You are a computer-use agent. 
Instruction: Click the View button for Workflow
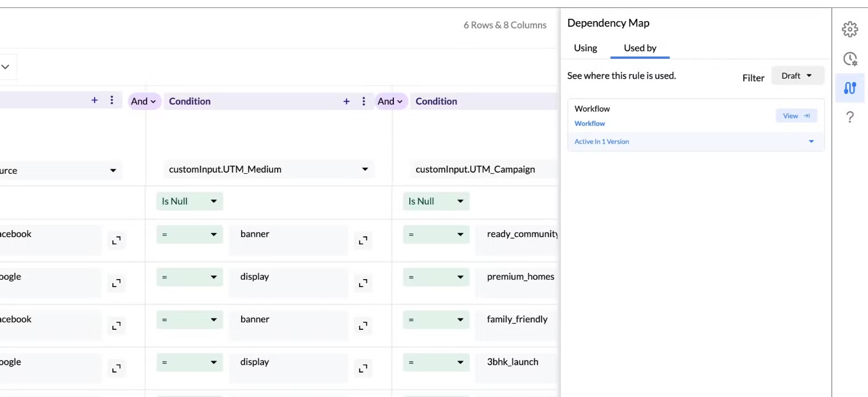coord(796,116)
